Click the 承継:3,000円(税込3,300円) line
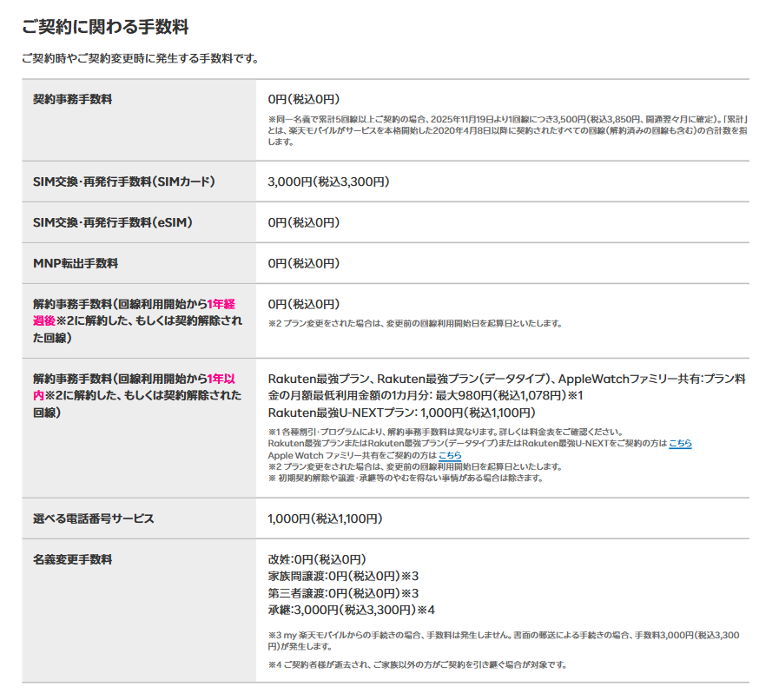 [351, 610]
